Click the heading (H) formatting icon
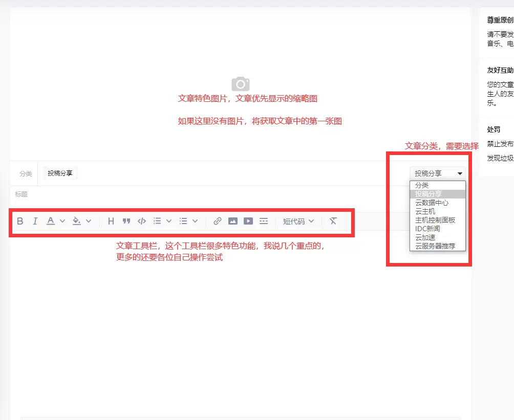Screen dimensions: 514x420 click(111, 221)
